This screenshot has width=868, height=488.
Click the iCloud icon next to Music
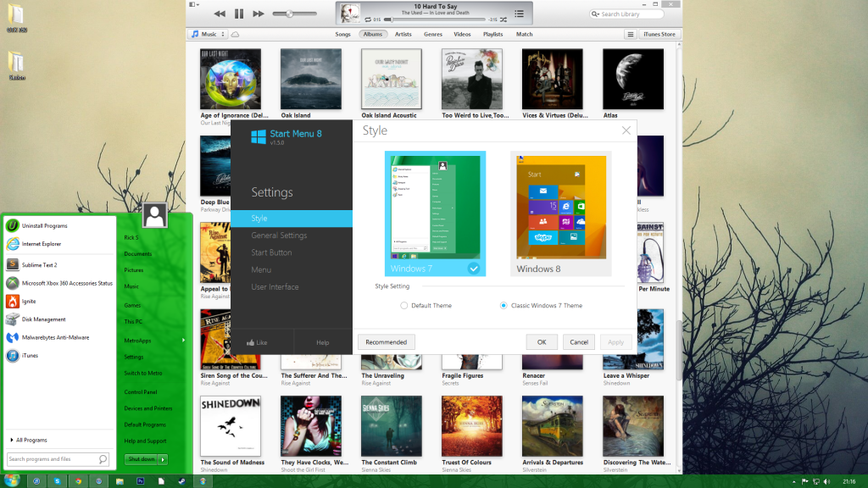coord(236,34)
